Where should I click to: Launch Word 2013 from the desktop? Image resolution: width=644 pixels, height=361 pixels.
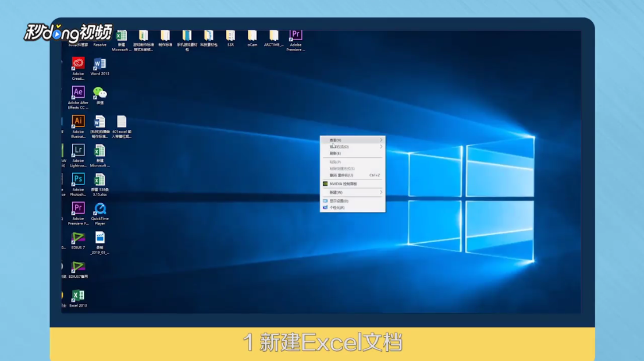[x=100, y=66]
